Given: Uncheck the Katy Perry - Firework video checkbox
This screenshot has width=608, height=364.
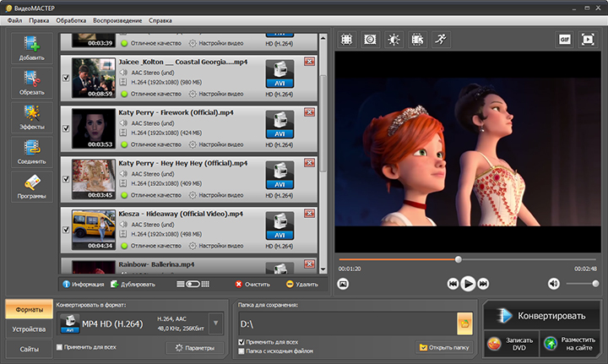Looking at the screenshot, I should (66, 128).
